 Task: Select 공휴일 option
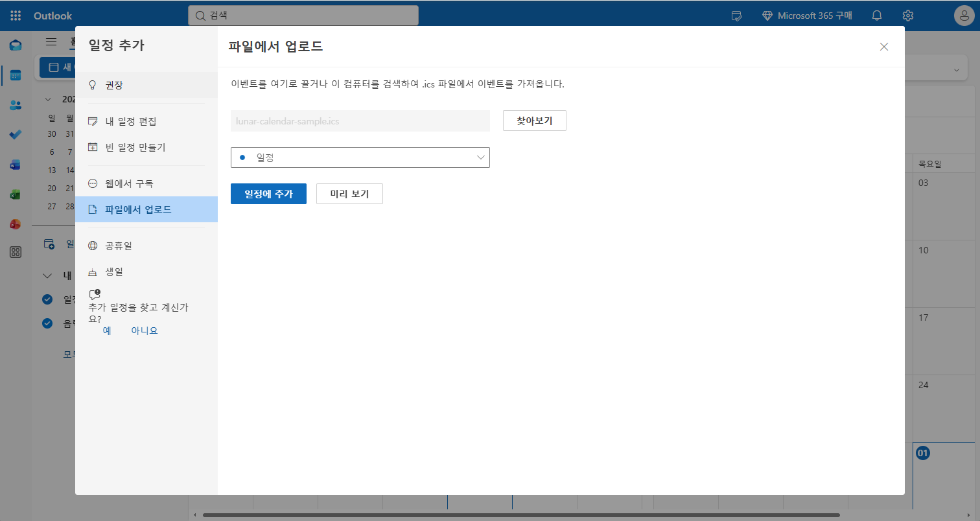(x=146, y=246)
